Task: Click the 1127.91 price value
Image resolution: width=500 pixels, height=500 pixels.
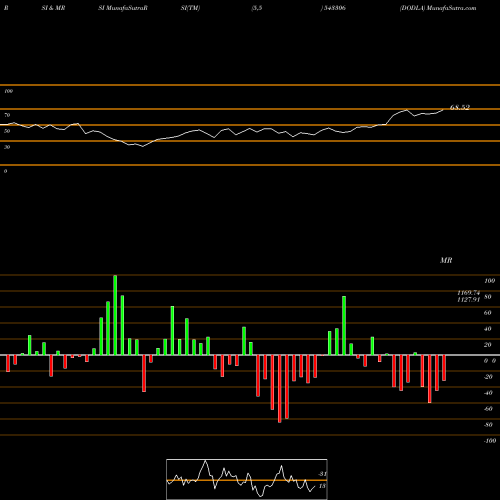Action: (x=468, y=300)
